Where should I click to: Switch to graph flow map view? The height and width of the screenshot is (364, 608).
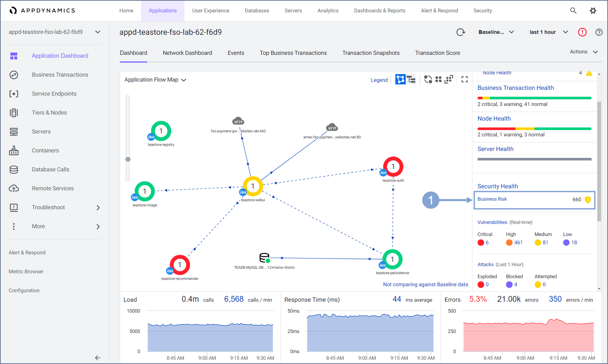(400, 79)
